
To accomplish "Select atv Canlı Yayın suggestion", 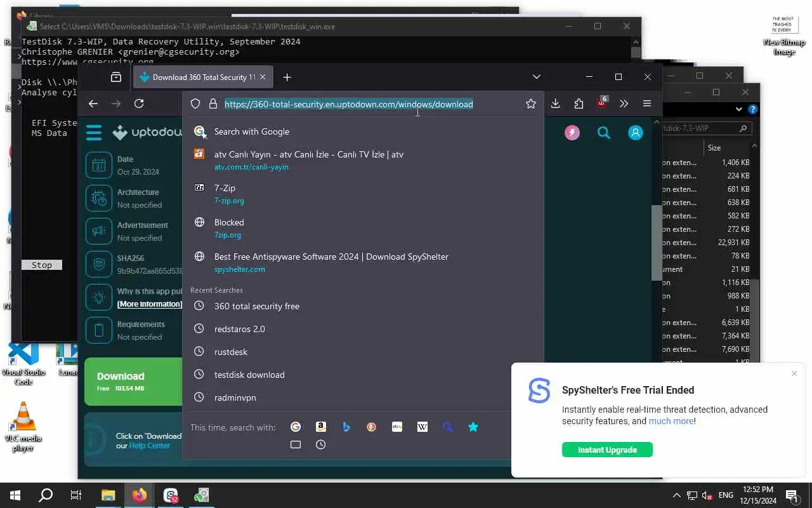I will tap(363, 160).
